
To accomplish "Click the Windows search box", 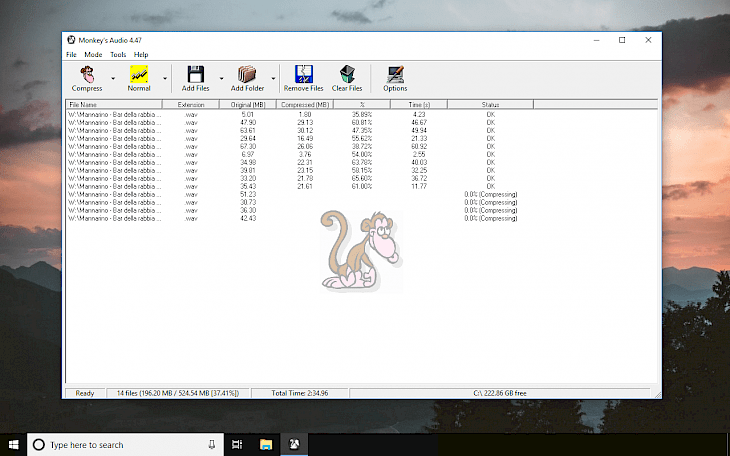I will tap(126, 445).
